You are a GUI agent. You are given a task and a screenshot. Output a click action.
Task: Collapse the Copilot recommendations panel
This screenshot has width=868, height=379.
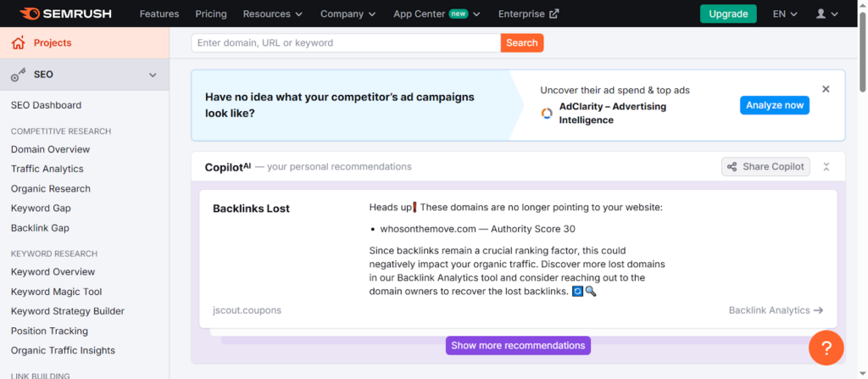826,167
